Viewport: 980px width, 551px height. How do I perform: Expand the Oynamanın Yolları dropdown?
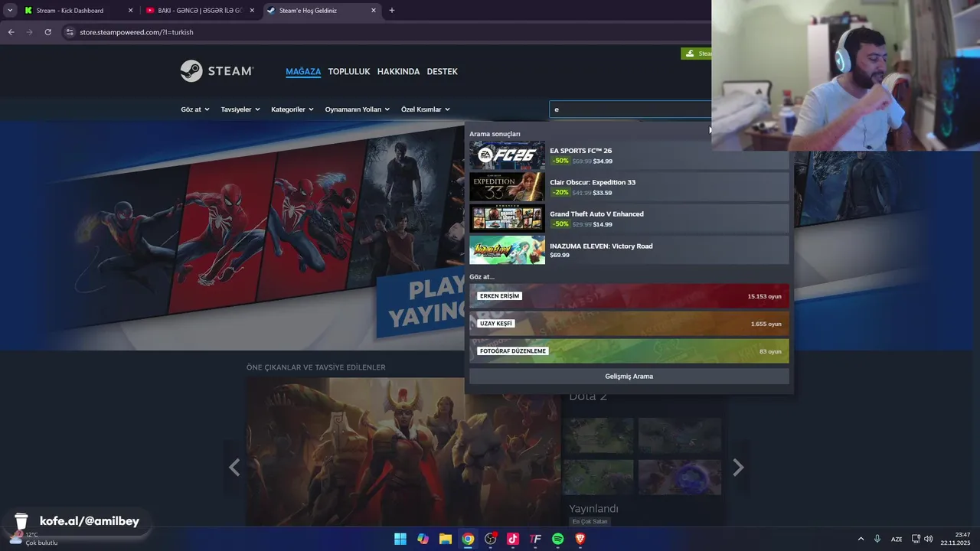click(x=358, y=109)
